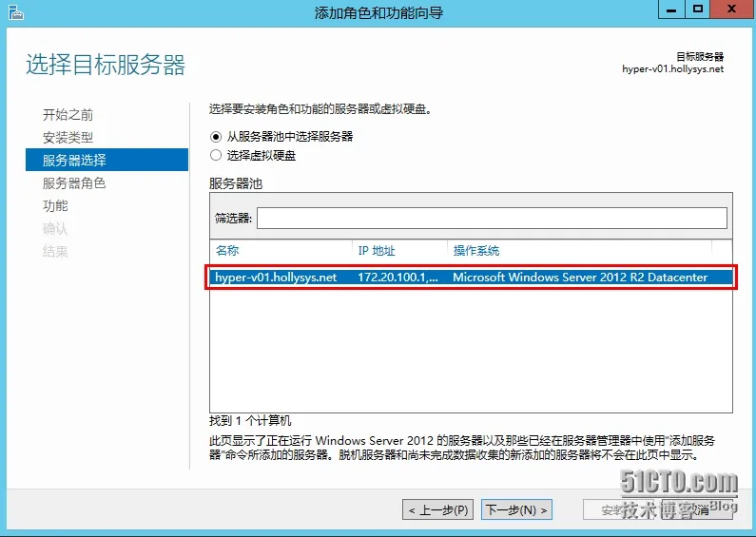Click the 找到 1 个计算机 status text
The image size is (756, 537).
click(x=250, y=421)
